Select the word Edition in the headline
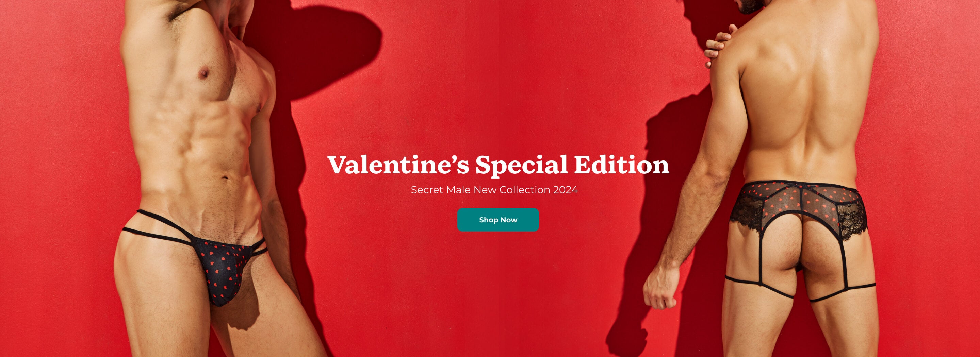 (x=622, y=164)
